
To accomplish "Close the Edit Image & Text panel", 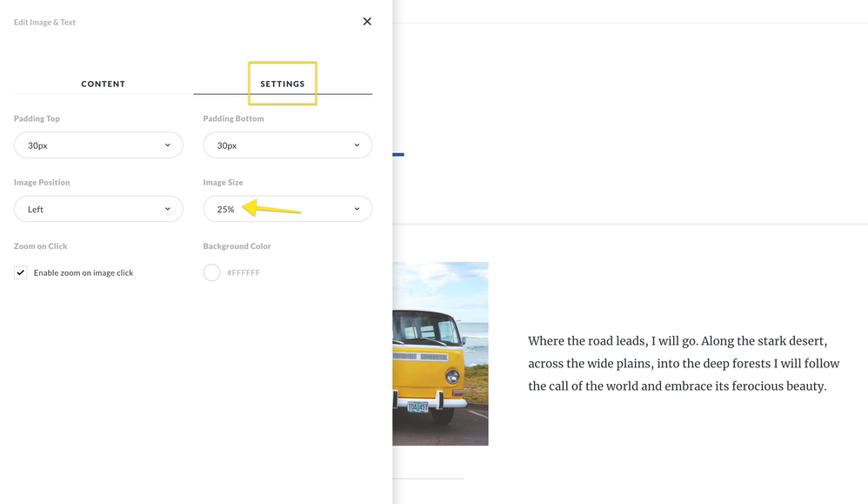I will 367,22.
